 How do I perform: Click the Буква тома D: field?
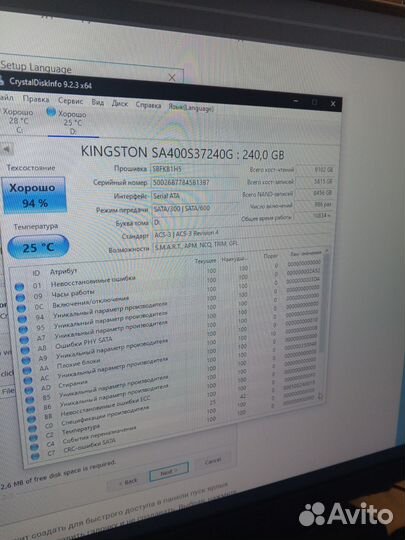coord(196,222)
